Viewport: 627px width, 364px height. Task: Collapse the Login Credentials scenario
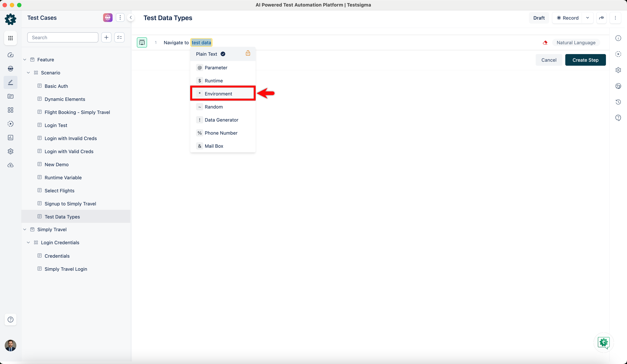click(28, 242)
